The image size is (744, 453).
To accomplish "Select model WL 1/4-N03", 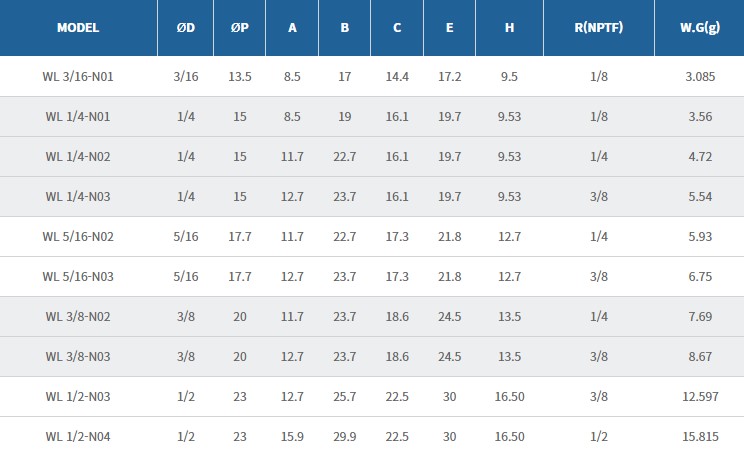I will (x=78, y=196).
